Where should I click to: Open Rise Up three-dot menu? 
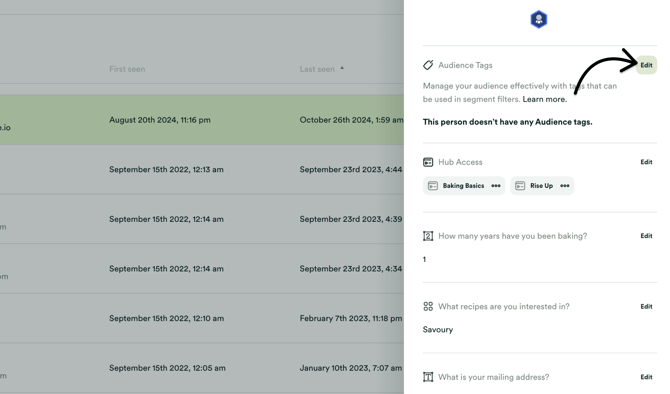(565, 186)
